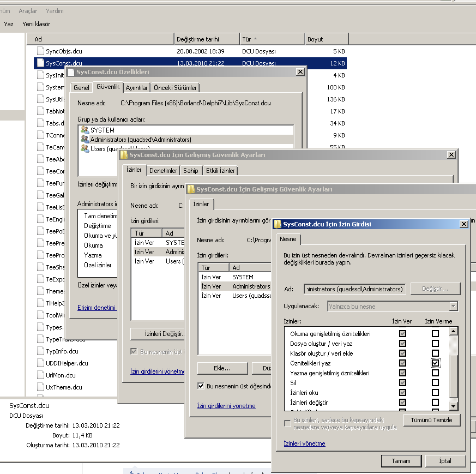Check İzin Verme for Okuma genişletilmiş öznitelikleri
The height and width of the screenshot is (474, 476).
tap(435, 333)
